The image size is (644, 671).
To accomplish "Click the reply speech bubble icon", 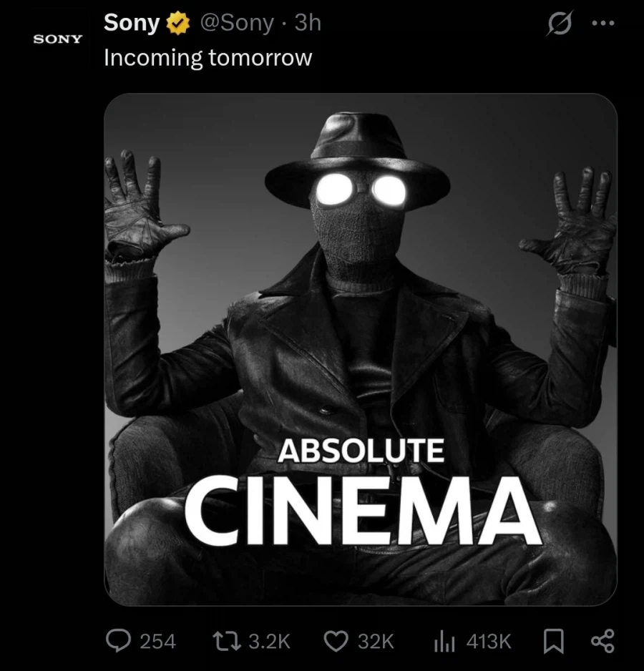I will [x=118, y=642].
